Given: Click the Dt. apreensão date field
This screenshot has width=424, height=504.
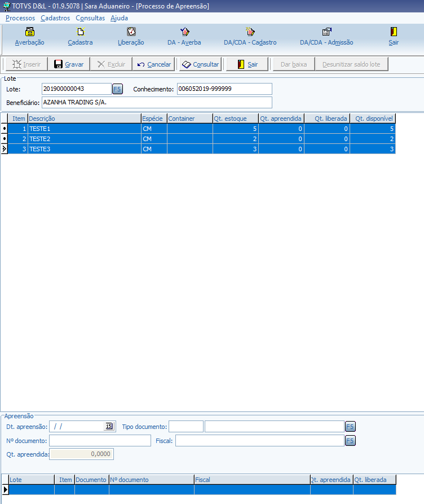Looking at the screenshot, I should click(77, 427).
